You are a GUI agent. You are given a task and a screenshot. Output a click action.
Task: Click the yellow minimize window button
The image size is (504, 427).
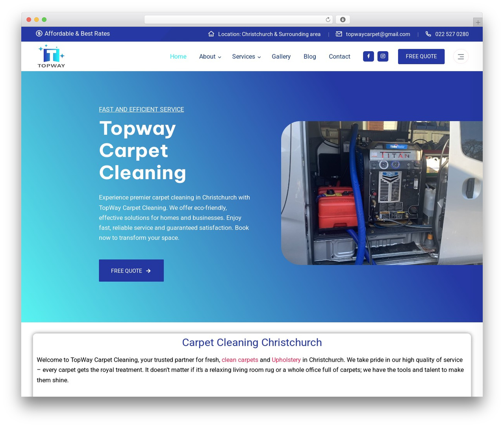pyautogui.click(x=37, y=20)
